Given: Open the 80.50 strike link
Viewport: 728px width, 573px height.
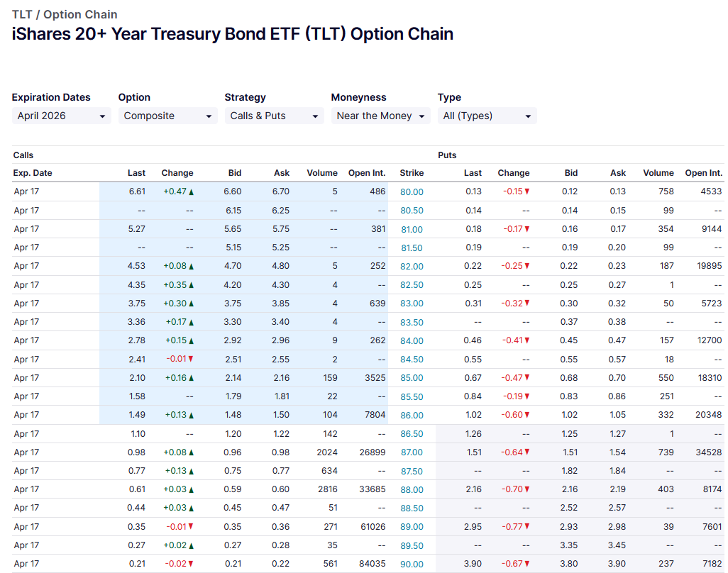Looking at the screenshot, I should click(412, 210).
